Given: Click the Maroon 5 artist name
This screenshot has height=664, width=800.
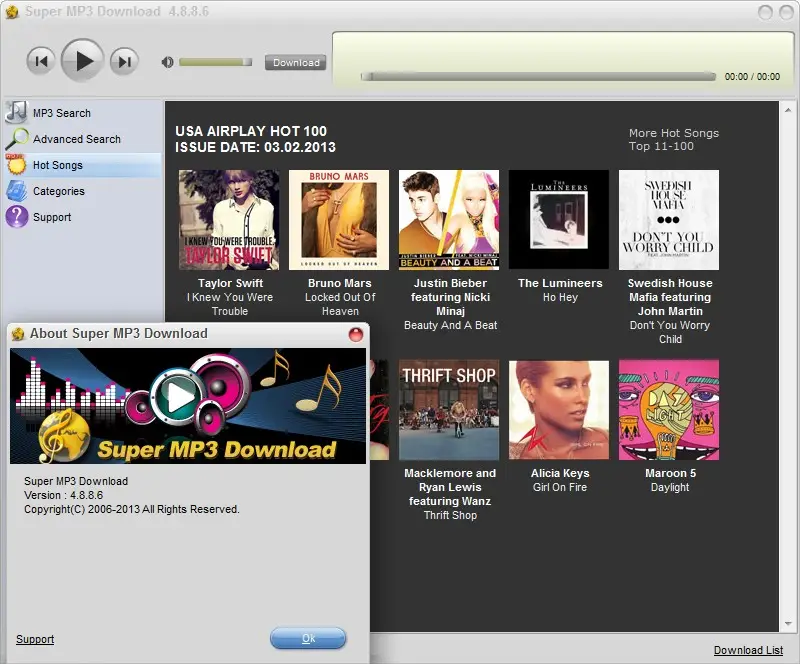Looking at the screenshot, I should (x=670, y=473).
